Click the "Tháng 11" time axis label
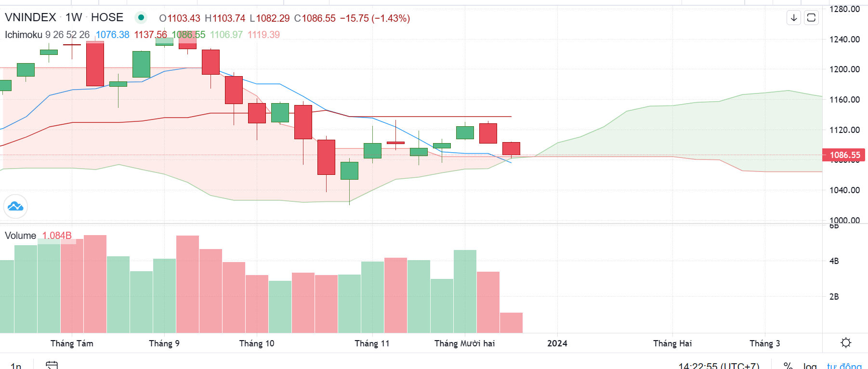Screen dimensions: 868x369 (372, 343)
